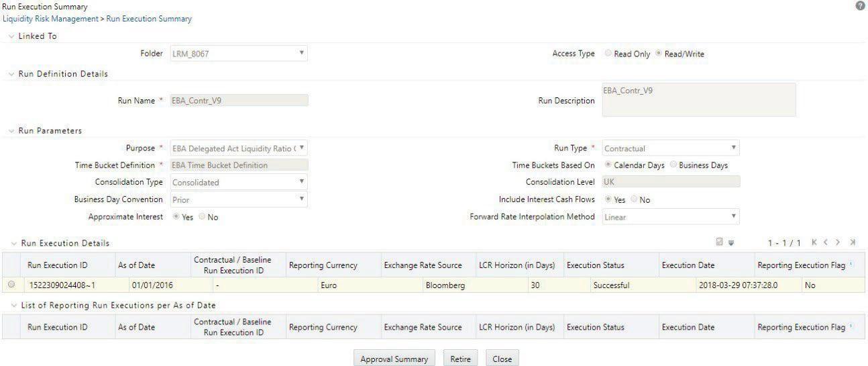
Task: Open the help icon at top right
Action: pos(860,5)
